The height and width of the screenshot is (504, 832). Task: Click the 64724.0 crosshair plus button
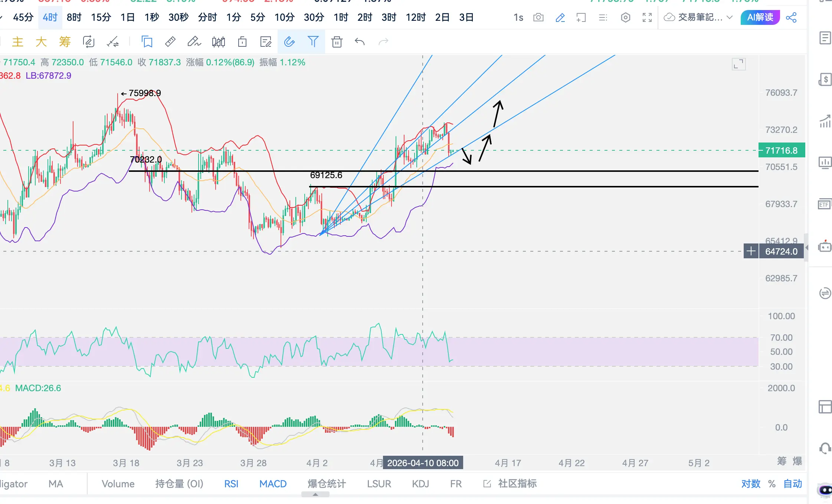tap(751, 251)
